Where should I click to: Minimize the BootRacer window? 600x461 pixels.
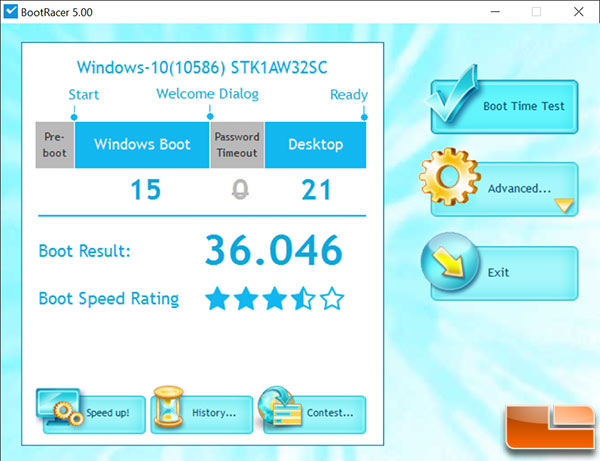tap(495, 12)
